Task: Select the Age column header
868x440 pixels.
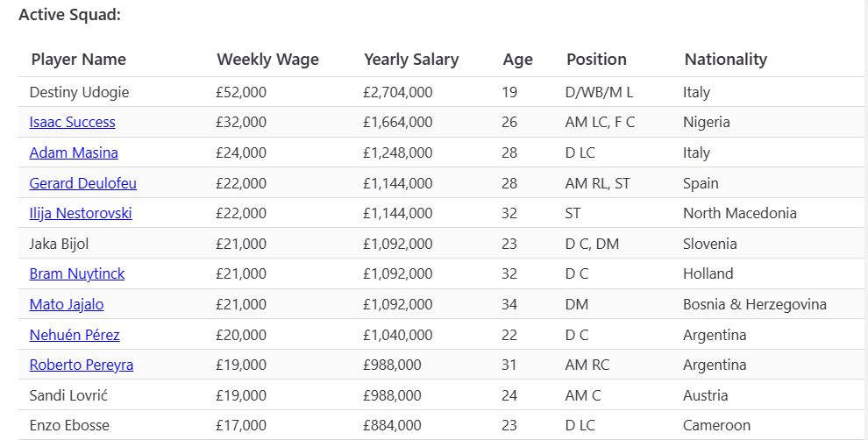Action: (517, 60)
